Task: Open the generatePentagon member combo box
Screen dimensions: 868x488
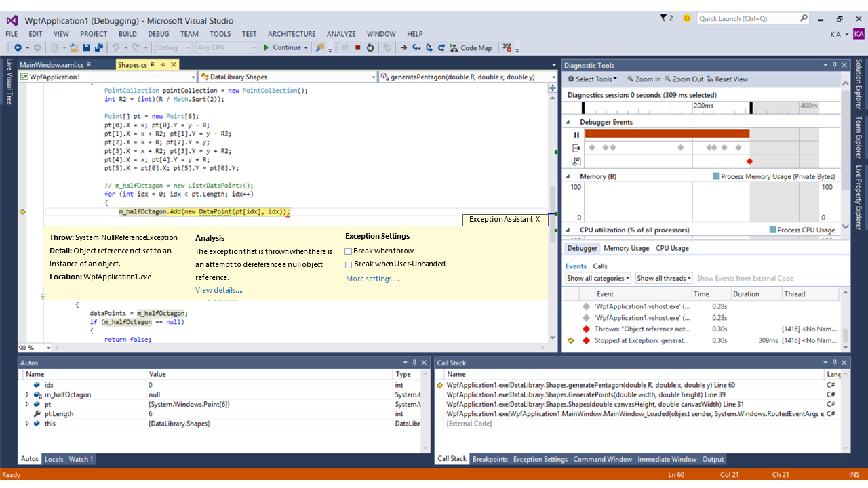Action: click(x=467, y=77)
